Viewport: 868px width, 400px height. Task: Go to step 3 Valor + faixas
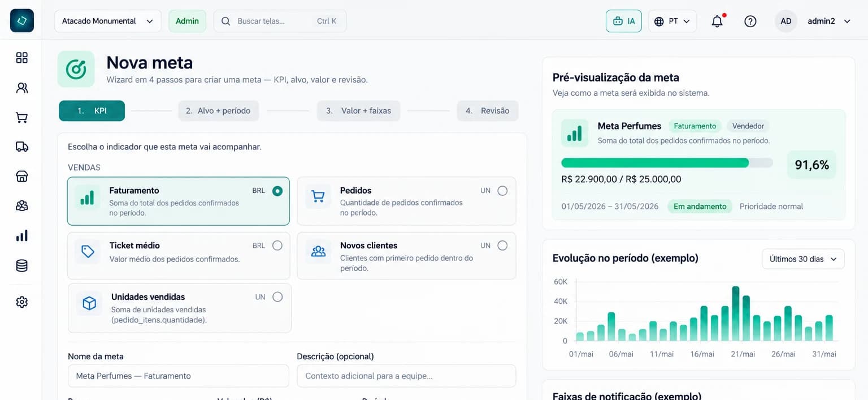pyautogui.click(x=358, y=111)
